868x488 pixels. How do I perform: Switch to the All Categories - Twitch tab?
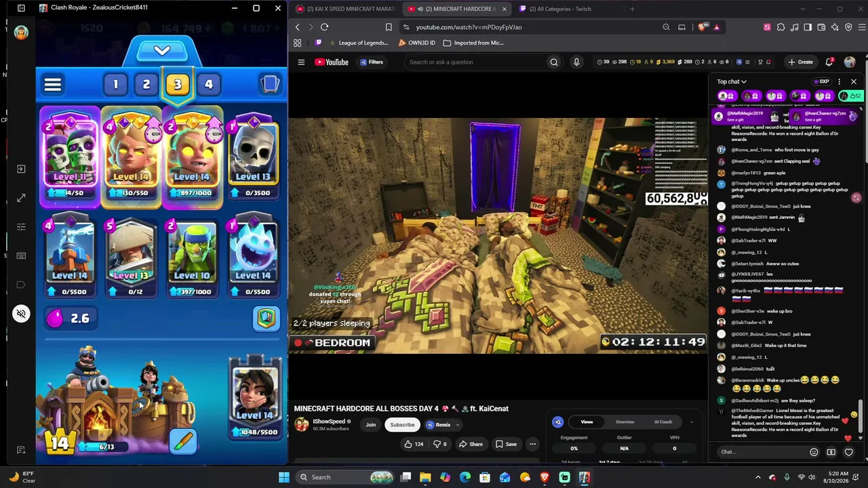click(x=559, y=9)
